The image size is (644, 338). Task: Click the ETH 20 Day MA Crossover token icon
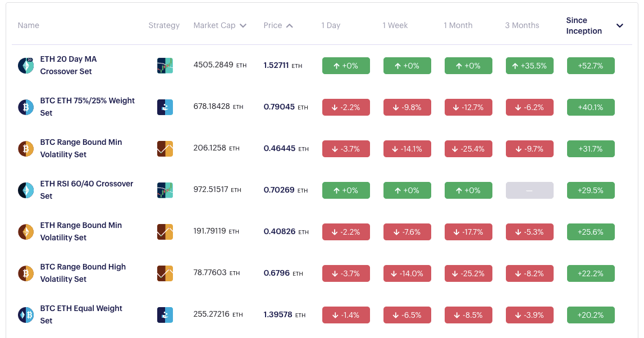[x=26, y=66]
